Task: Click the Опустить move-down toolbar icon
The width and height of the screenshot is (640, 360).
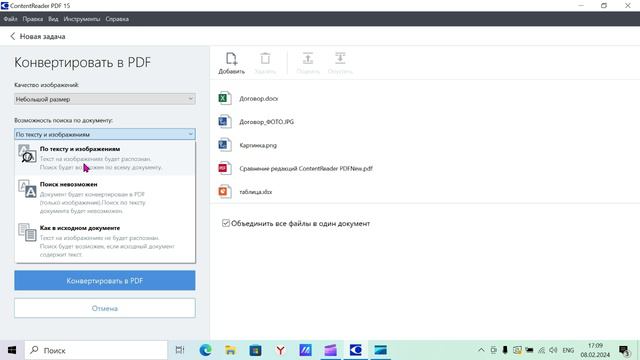Action: pyautogui.click(x=340, y=63)
